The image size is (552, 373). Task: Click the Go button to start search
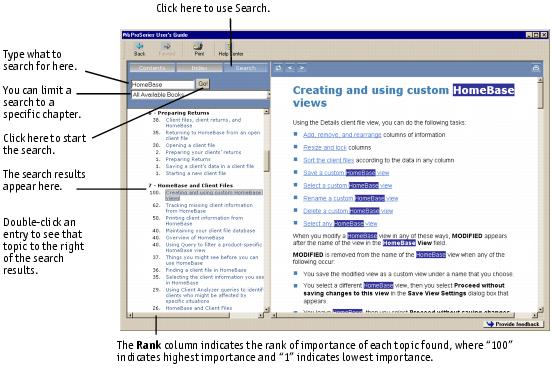pyautogui.click(x=203, y=84)
